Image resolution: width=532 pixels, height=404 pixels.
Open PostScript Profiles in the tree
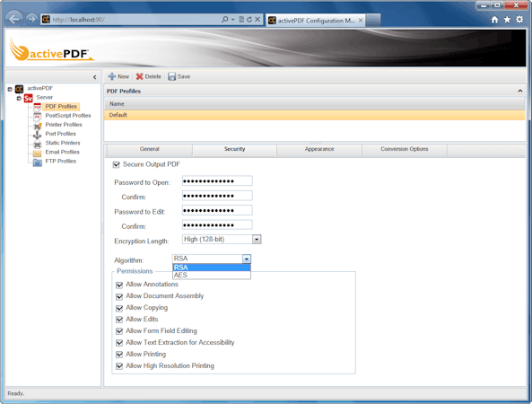click(x=68, y=116)
